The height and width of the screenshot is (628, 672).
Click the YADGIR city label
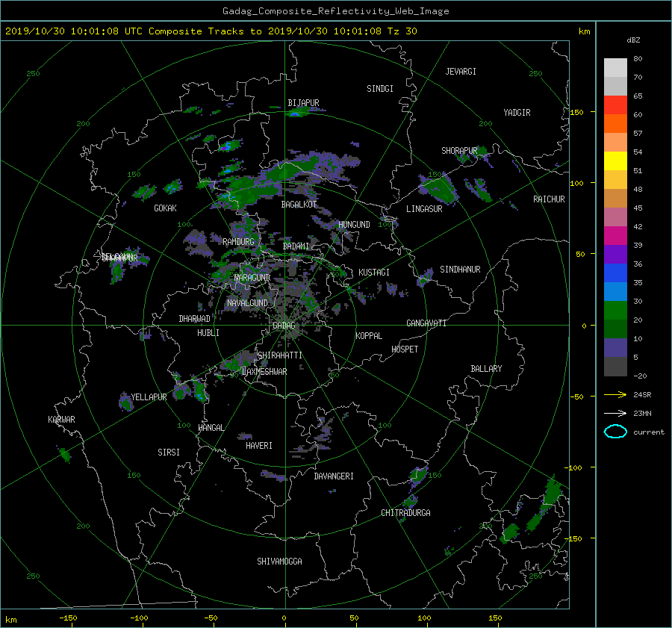(517, 113)
